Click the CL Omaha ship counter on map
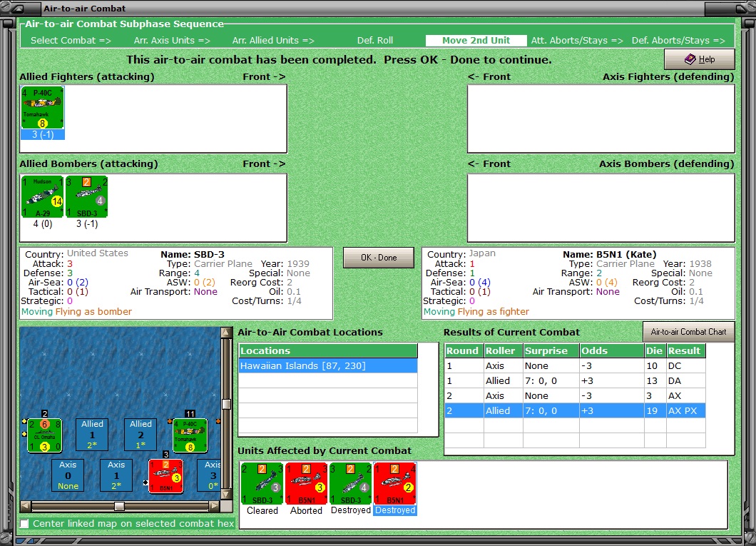Screen dimensions: 756x546 (44, 435)
